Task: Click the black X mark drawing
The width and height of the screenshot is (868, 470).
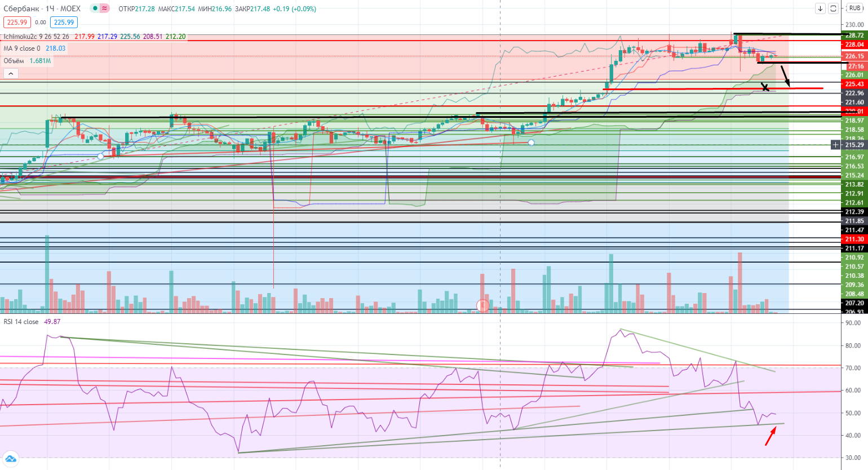Action: pos(765,87)
